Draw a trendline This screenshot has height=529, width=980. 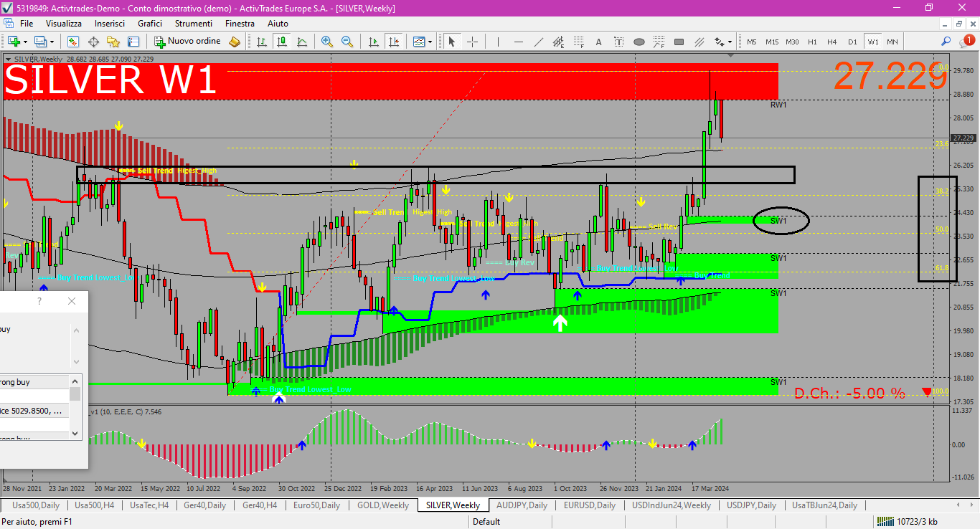coord(538,42)
